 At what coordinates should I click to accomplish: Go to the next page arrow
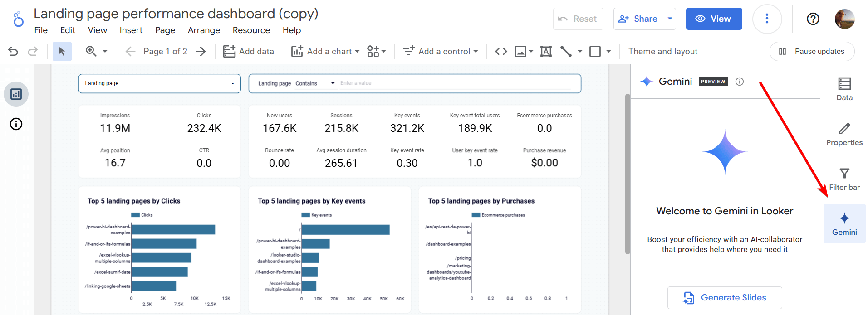coord(201,51)
